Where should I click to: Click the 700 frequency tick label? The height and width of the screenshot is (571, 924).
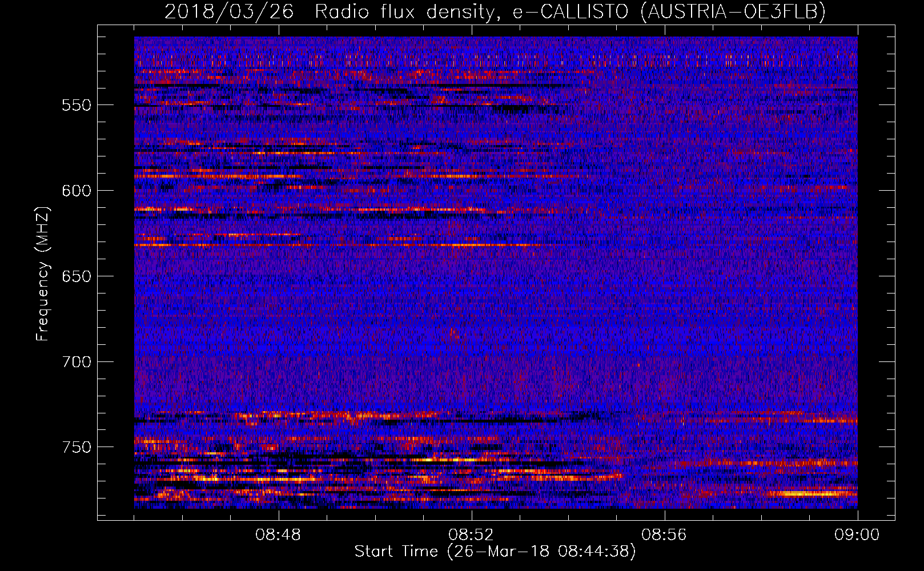pos(77,362)
